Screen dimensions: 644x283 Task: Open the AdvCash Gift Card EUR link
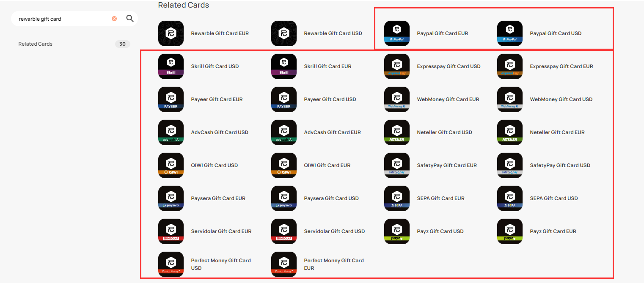point(333,132)
